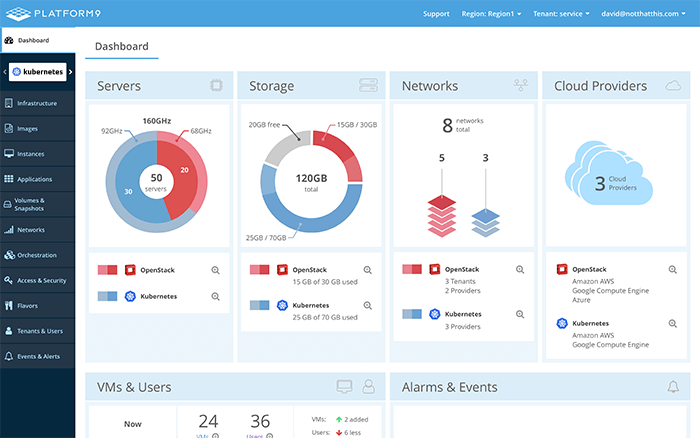Open Infrastructure in the sidebar
700x438 pixels.
point(38,103)
